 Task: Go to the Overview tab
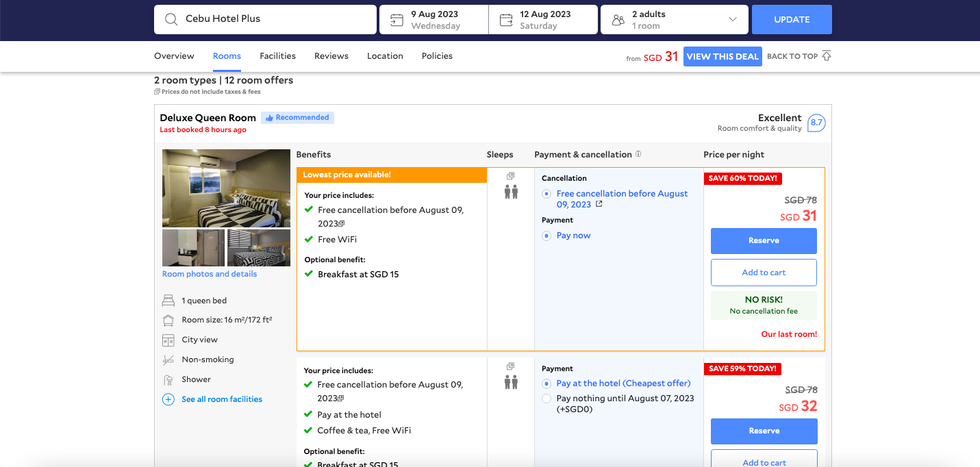coord(174,56)
